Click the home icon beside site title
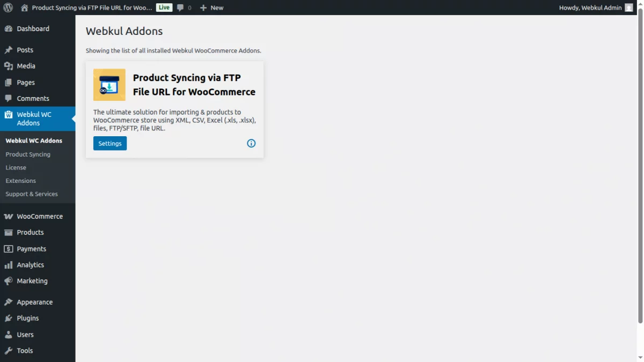 point(23,8)
